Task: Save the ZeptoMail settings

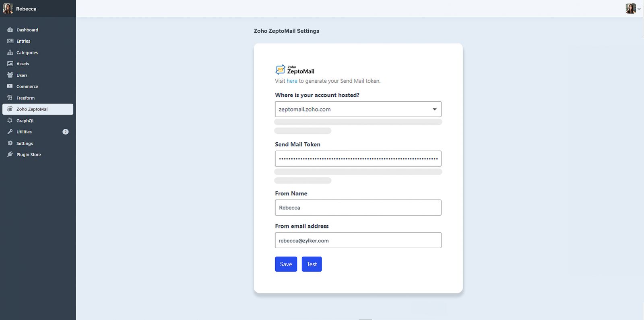Action: tap(286, 264)
